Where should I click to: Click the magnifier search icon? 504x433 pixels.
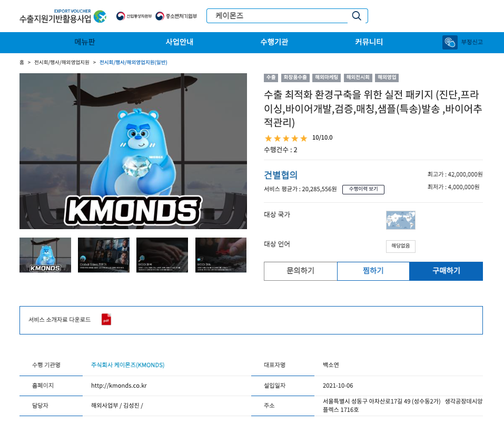[357, 16]
